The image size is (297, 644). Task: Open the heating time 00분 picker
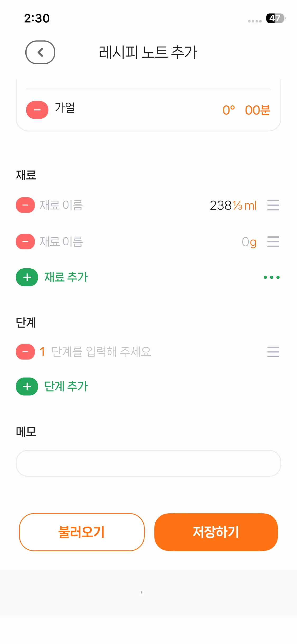pyautogui.click(x=257, y=110)
